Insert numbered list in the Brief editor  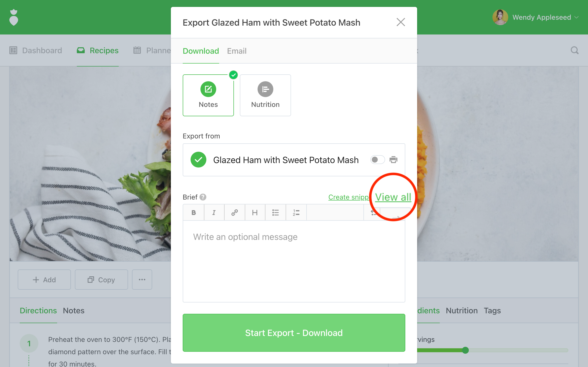[x=296, y=212]
